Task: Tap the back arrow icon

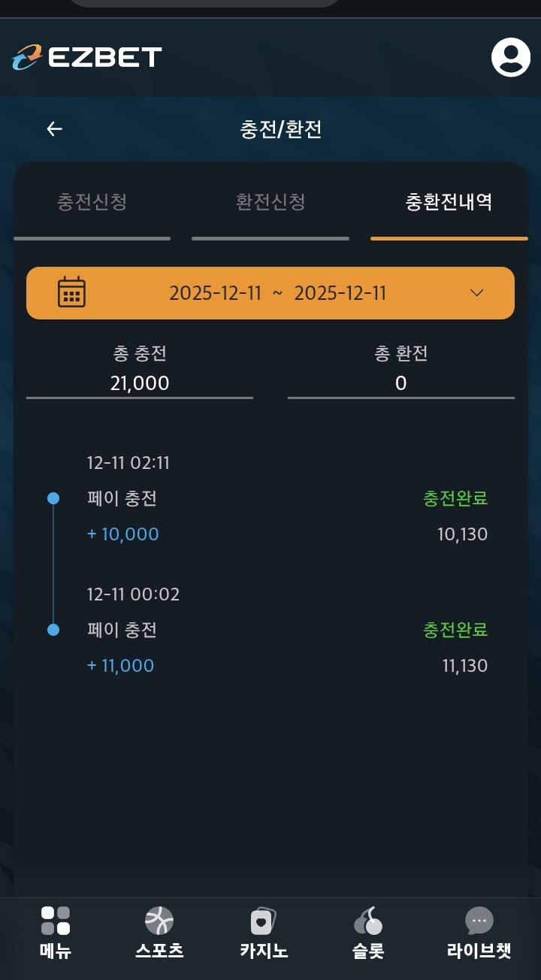Action: [x=54, y=129]
